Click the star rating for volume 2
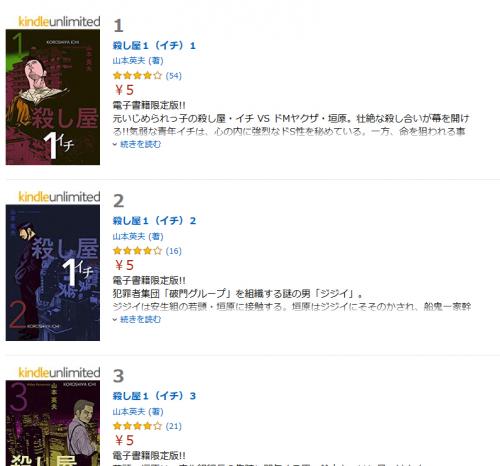The width and height of the screenshot is (500, 466). coord(137,251)
